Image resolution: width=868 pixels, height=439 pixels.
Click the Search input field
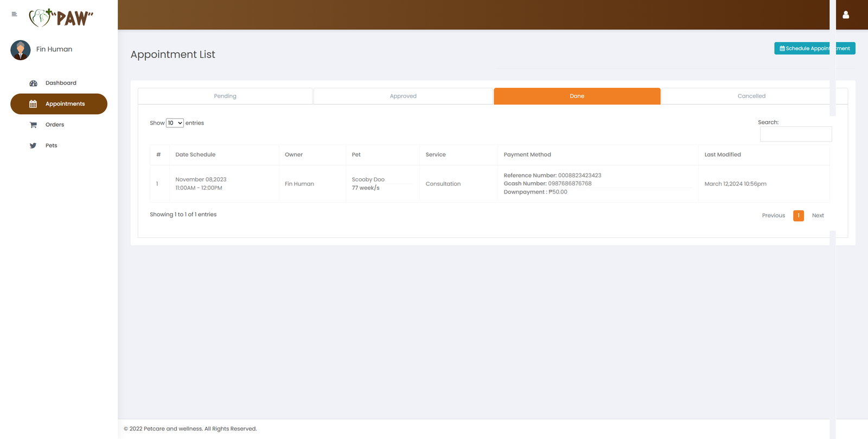[795, 134]
